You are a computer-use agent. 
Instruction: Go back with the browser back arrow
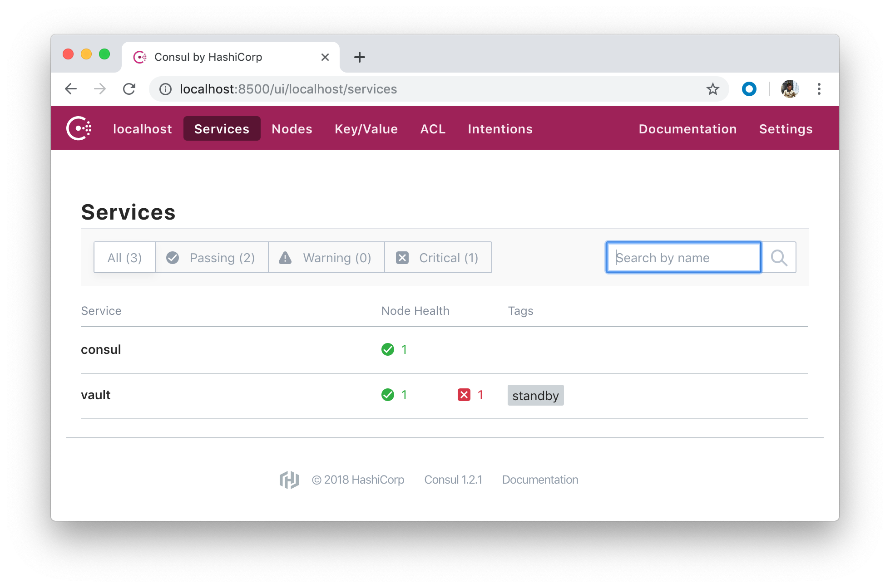point(71,89)
